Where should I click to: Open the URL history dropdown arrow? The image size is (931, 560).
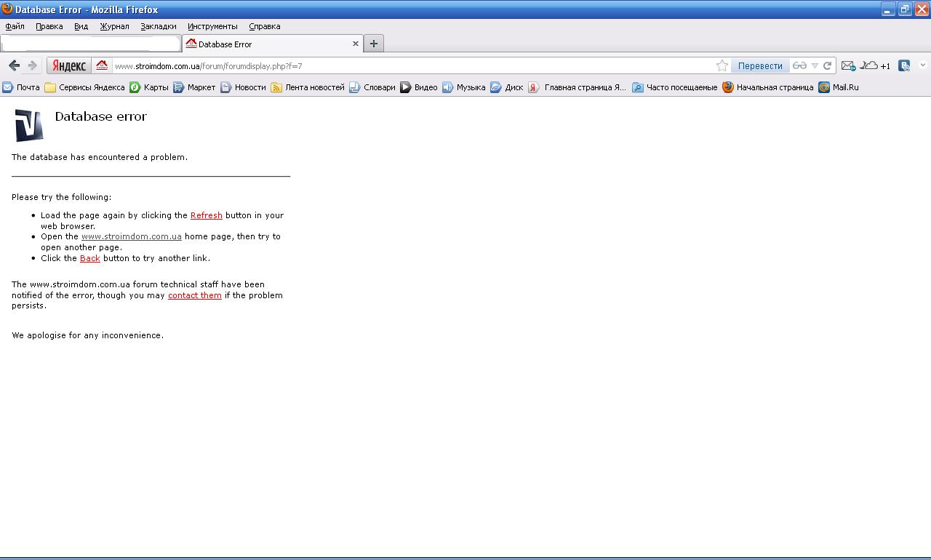815,65
